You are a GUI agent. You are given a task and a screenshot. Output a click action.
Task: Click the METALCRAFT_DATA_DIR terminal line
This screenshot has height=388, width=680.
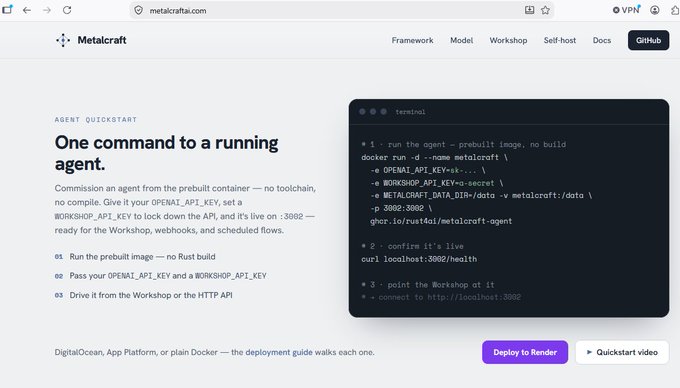481,196
